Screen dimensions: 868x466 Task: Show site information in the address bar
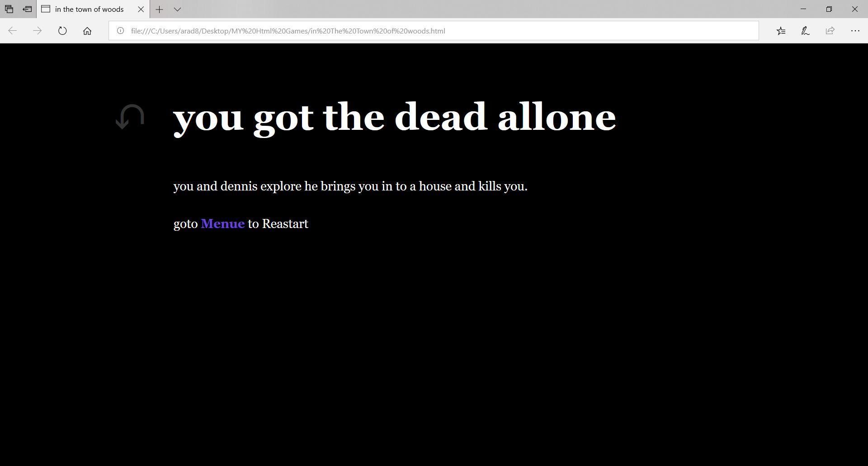[x=120, y=31]
